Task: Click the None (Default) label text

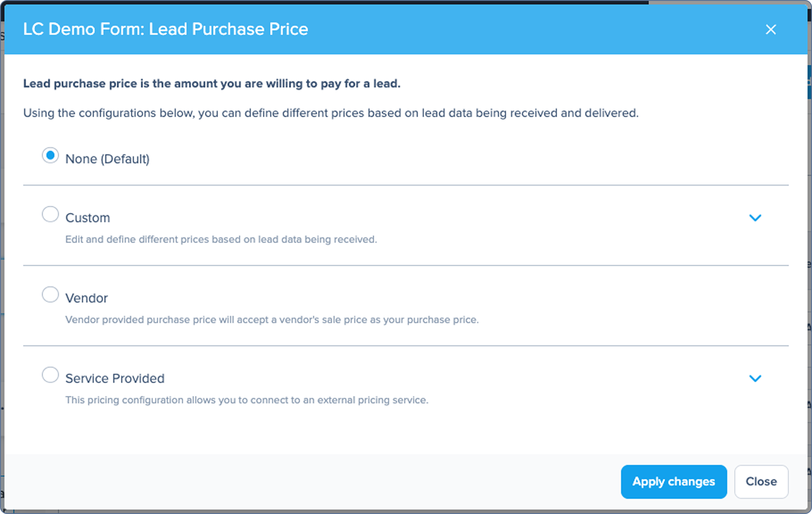Action: [107, 159]
